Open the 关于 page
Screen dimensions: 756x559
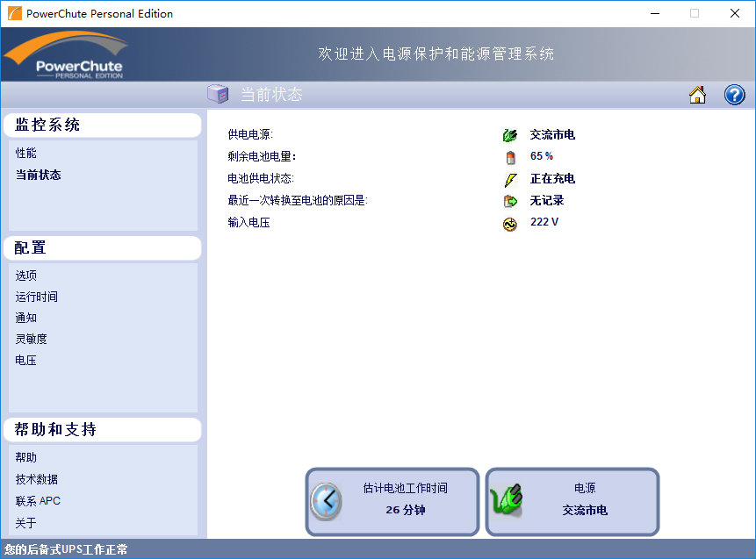point(26,523)
